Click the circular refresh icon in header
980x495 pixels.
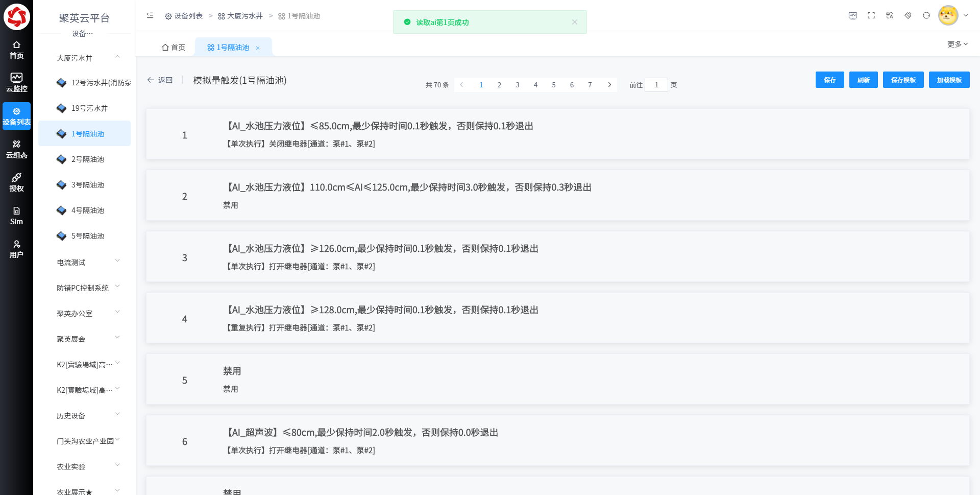pos(926,16)
